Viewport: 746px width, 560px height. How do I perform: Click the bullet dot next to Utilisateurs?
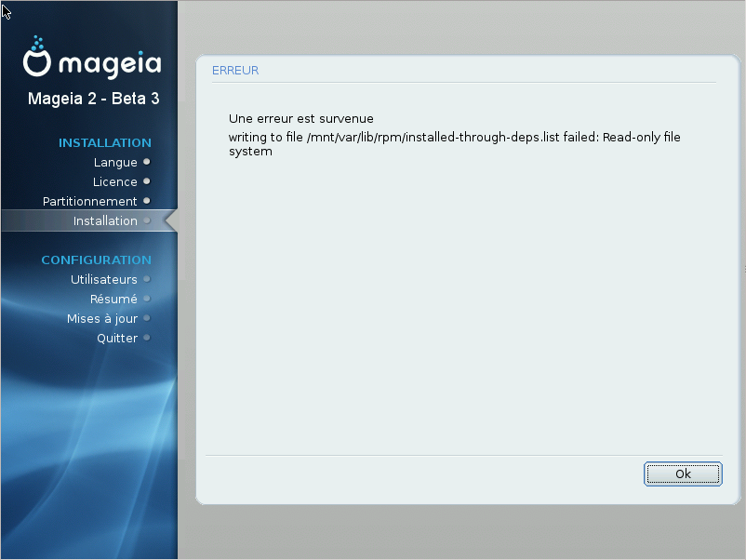coord(147,279)
